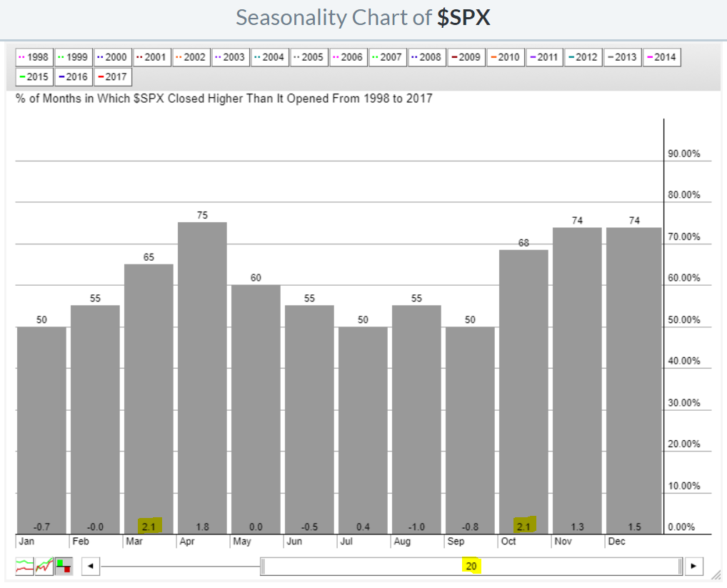Switch to the separate-lines chart mode icon
The image size is (727, 588).
(x=25, y=567)
